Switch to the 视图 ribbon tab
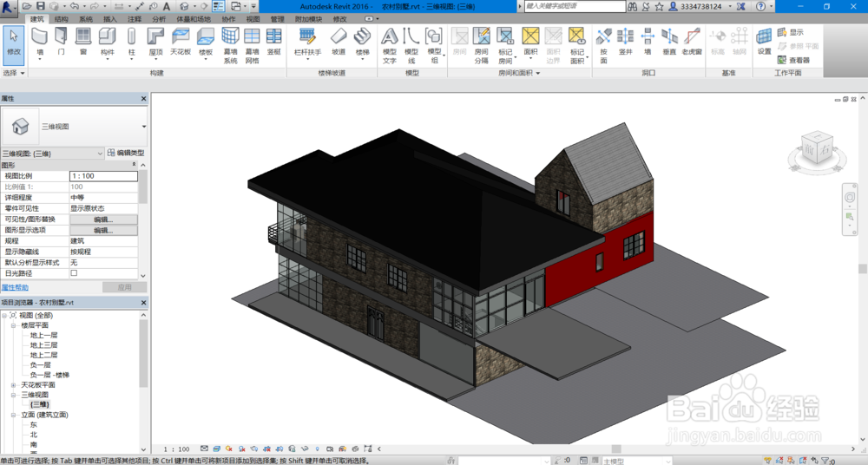The image size is (868, 465). pos(253,19)
